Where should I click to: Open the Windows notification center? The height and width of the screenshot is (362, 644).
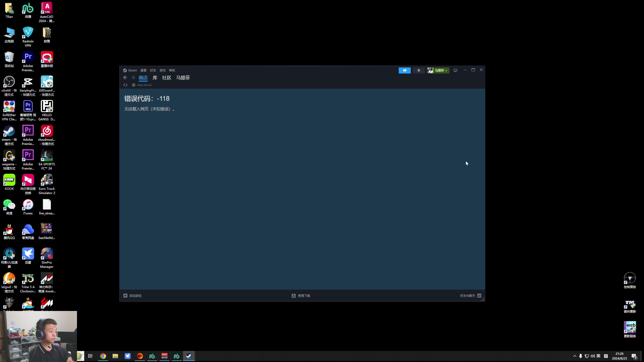(634, 356)
